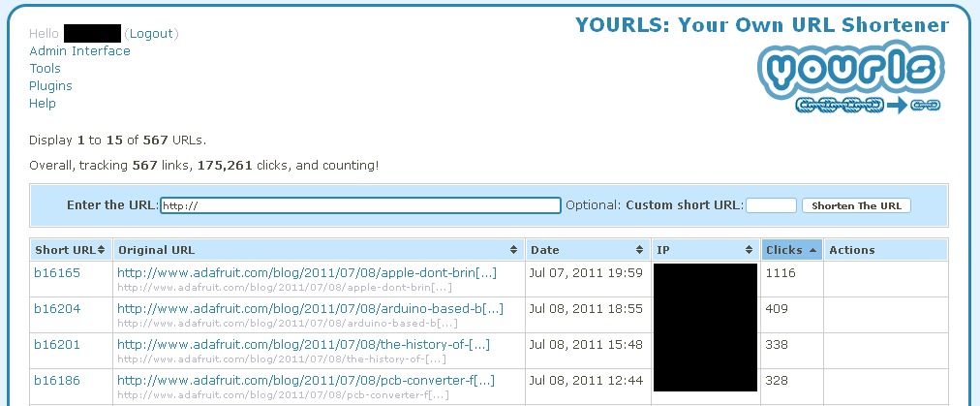Open short URL b16204
Screen dimensions: 980x406
pyautogui.click(x=57, y=309)
